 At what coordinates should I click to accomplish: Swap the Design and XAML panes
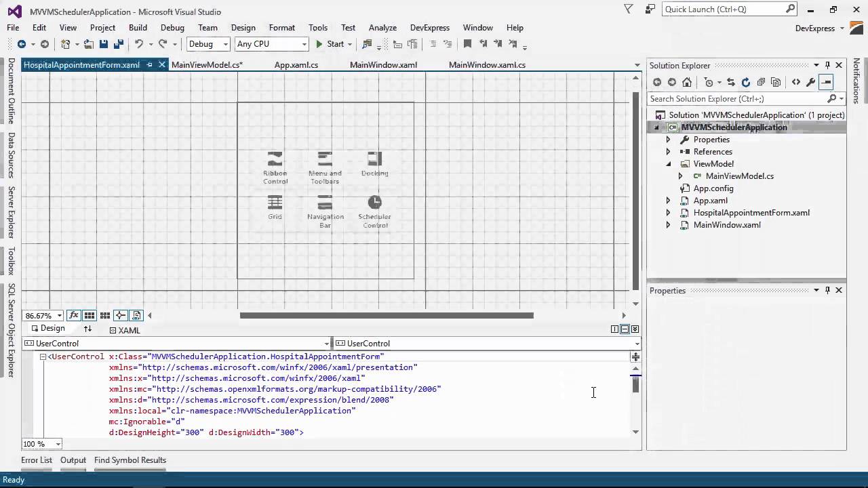pyautogui.click(x=87, y=329)
